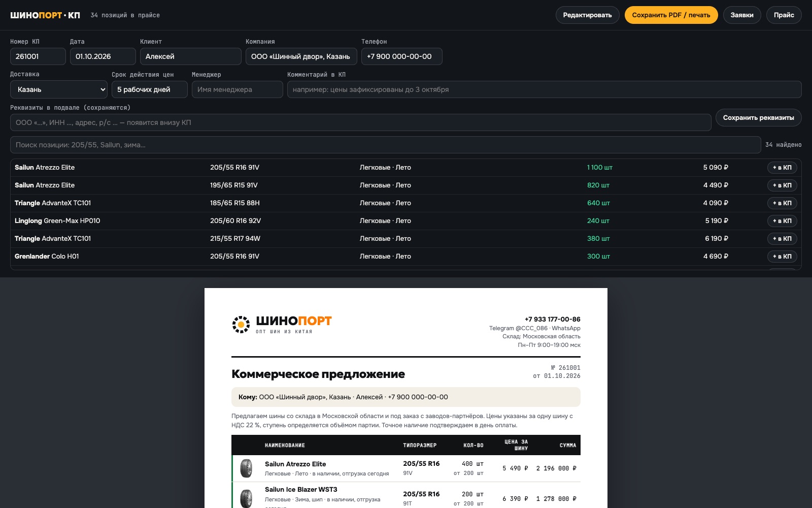Add Sailun Atrezzo Elite 195/65 R15 to КП

coord(782,185)
